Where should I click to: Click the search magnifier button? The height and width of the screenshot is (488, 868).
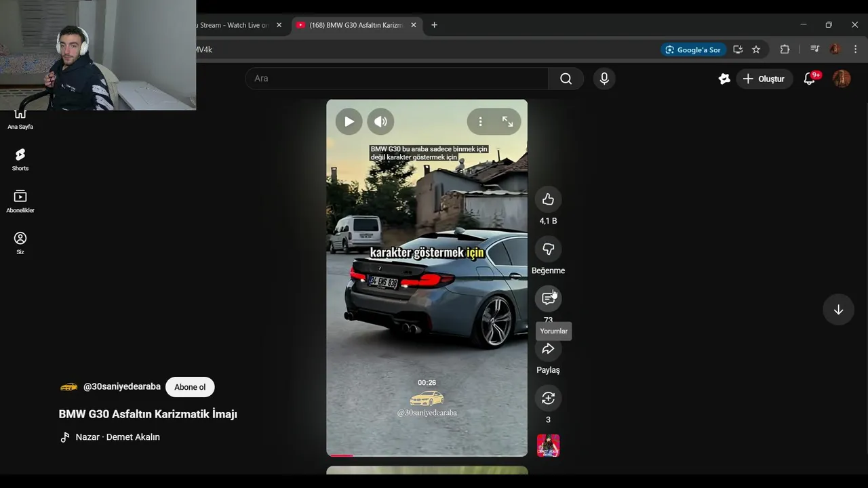(566, 79)
